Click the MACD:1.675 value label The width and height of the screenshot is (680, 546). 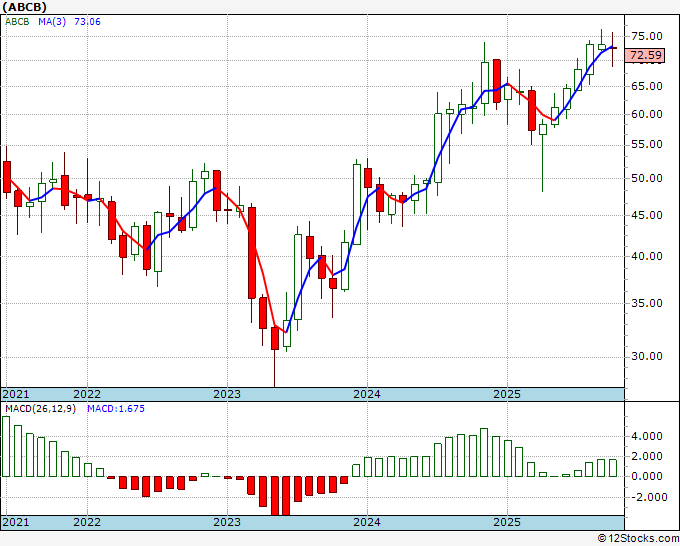coord(116,409)
